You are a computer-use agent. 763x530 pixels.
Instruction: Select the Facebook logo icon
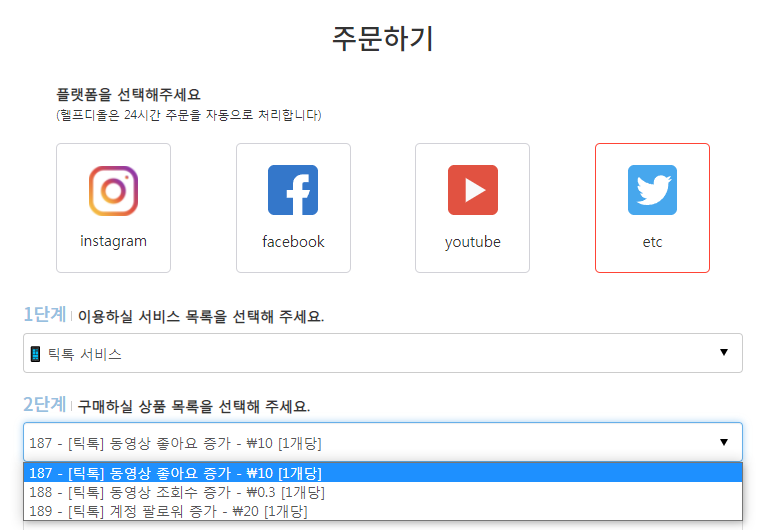click(293, 190)
